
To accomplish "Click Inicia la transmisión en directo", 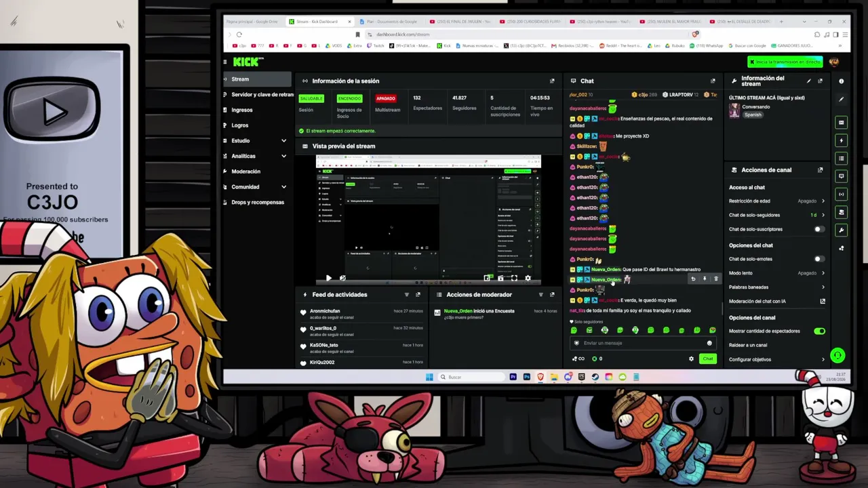I will [x=785, y=62].
